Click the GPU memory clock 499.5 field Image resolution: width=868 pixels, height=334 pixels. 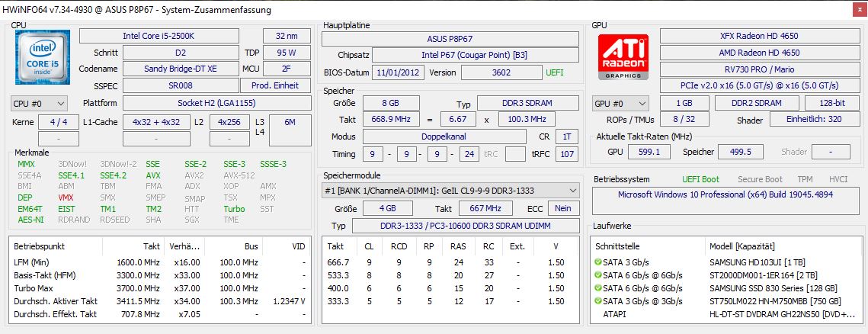pos(740,152)
